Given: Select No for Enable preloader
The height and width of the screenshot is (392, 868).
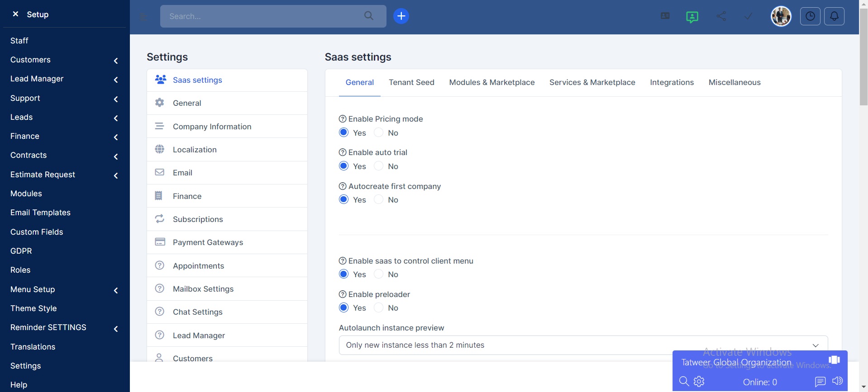Looking at the screenshot, I should tap(379, 308).
